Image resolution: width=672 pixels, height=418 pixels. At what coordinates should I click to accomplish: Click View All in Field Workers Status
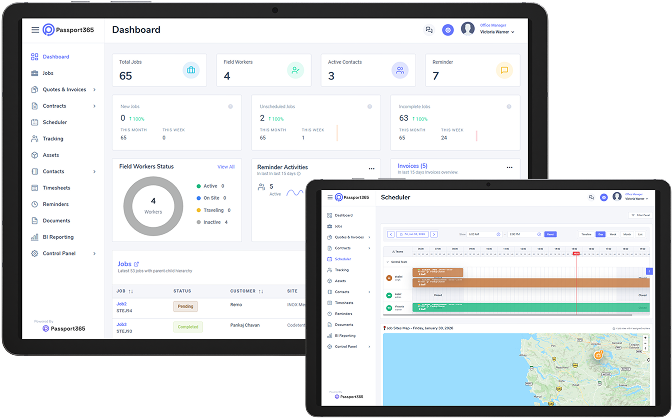(x=226, y=166)
